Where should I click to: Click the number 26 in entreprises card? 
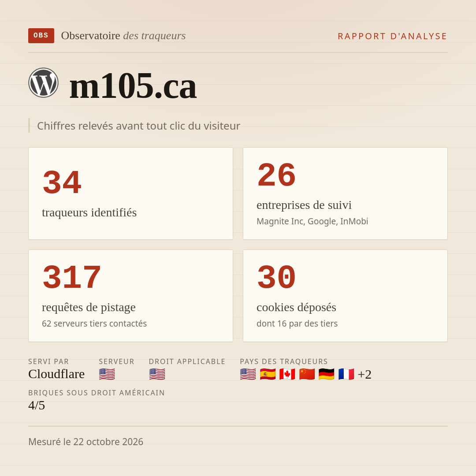pyautogui.click(x=276, y=175)
